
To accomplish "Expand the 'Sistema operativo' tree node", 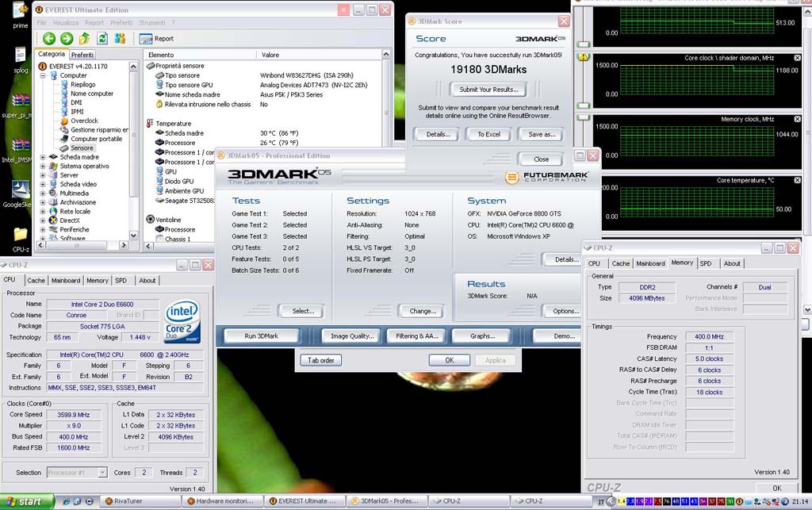I will pos(43,167).
